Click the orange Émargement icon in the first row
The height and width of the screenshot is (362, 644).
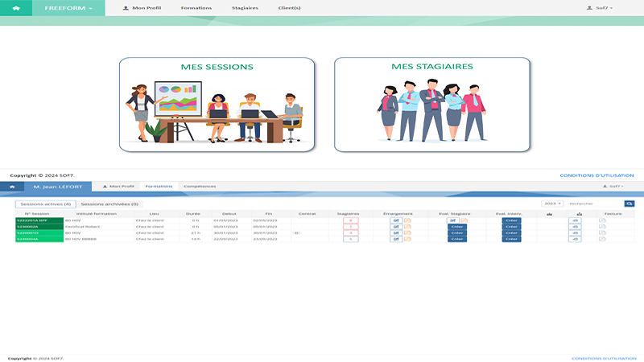pyautogui.click(x=407, y=220)
